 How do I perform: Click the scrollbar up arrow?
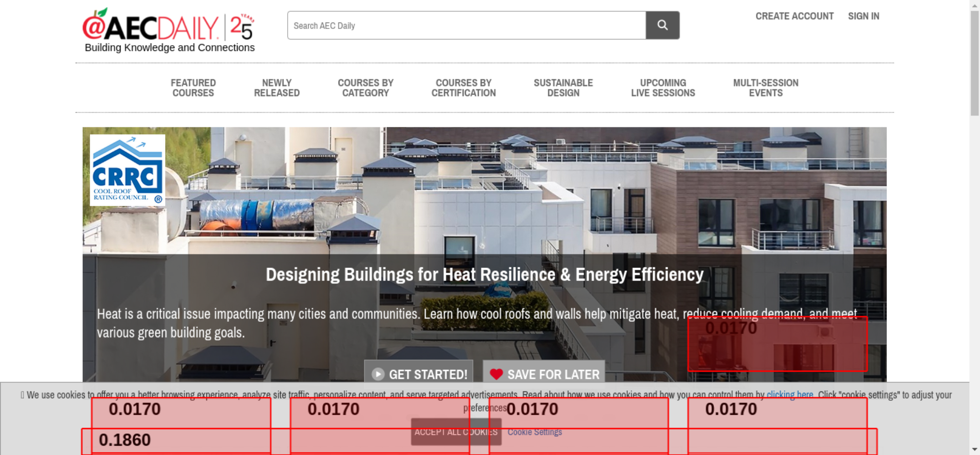click(x=974, y=4)
